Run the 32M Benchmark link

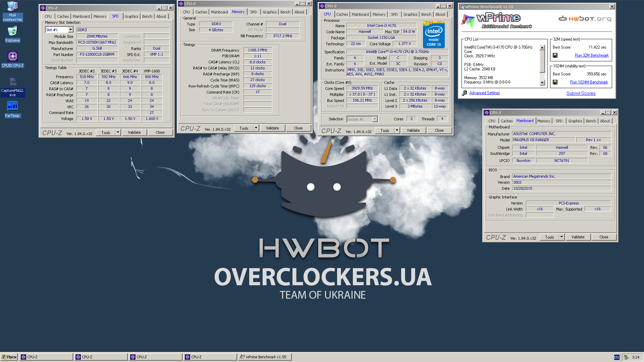coord(592,55)
